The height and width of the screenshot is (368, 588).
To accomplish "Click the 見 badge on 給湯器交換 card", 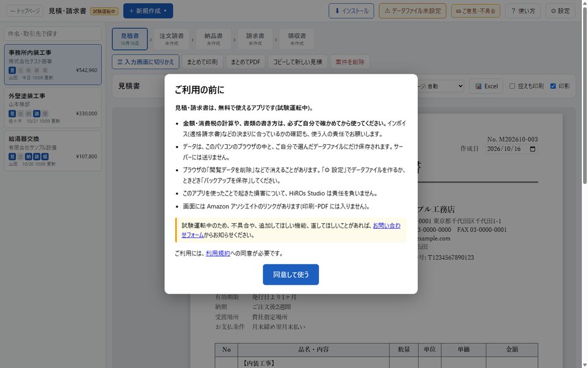I will click(12, 156).
